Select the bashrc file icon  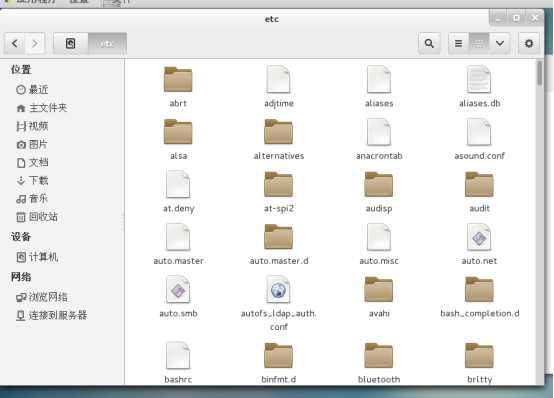178,355
